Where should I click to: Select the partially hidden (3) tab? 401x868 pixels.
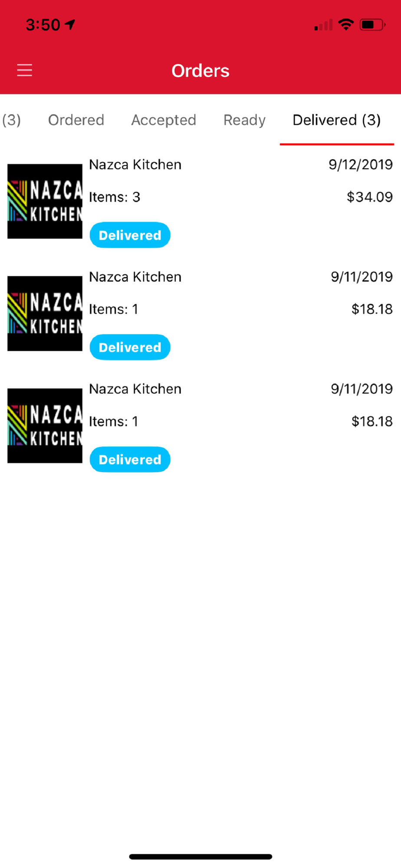point(11,120)
